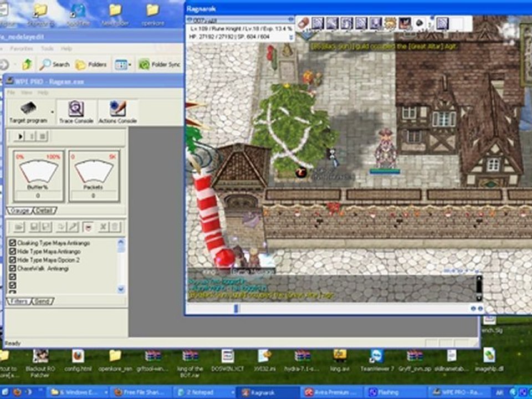
Task: Open Help menu in WPE PRO
Action: [x=43, y=93]
